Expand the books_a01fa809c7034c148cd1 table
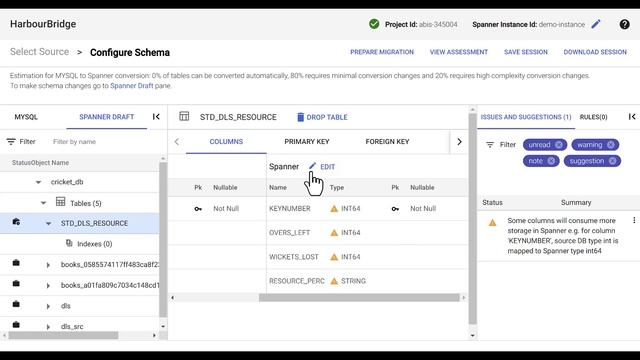The height and width of the screenshot is (360, 640). (48, 285)
